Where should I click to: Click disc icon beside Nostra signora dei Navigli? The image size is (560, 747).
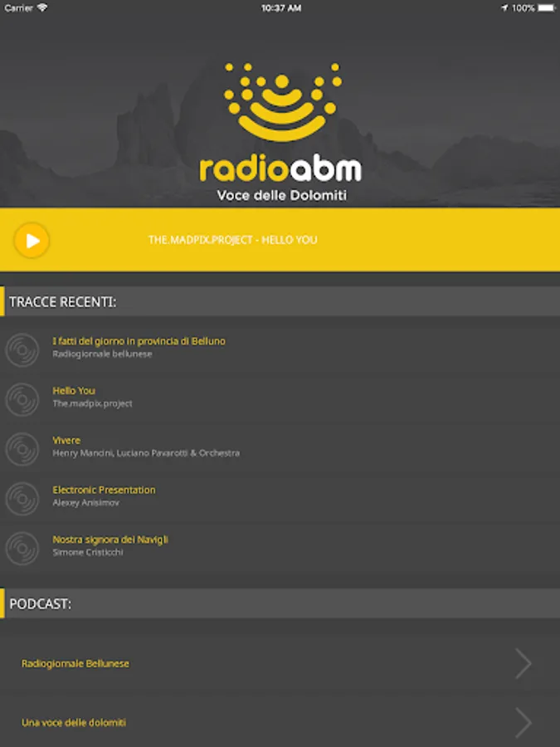[x=22, y=549]
